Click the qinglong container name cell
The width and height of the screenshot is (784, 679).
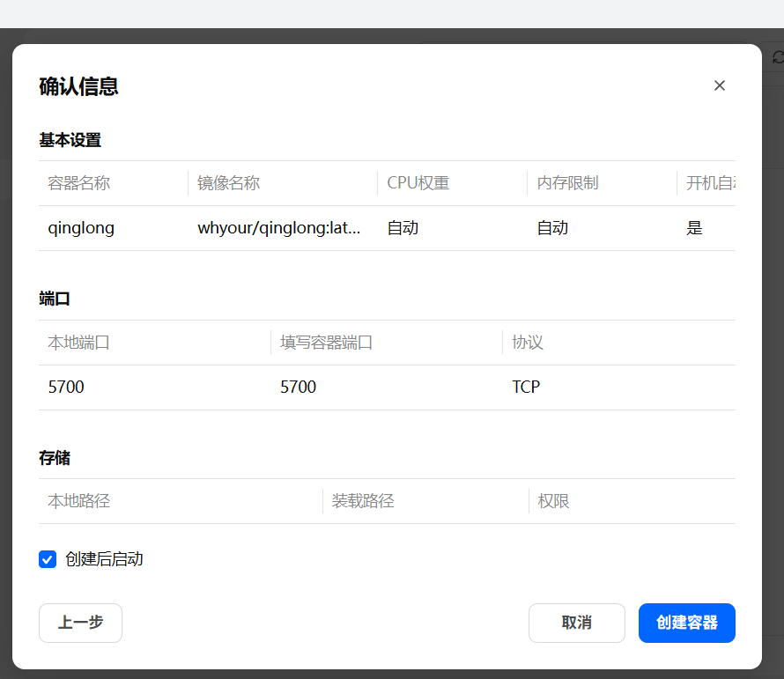pyautogui.click(x=81, y=228)
